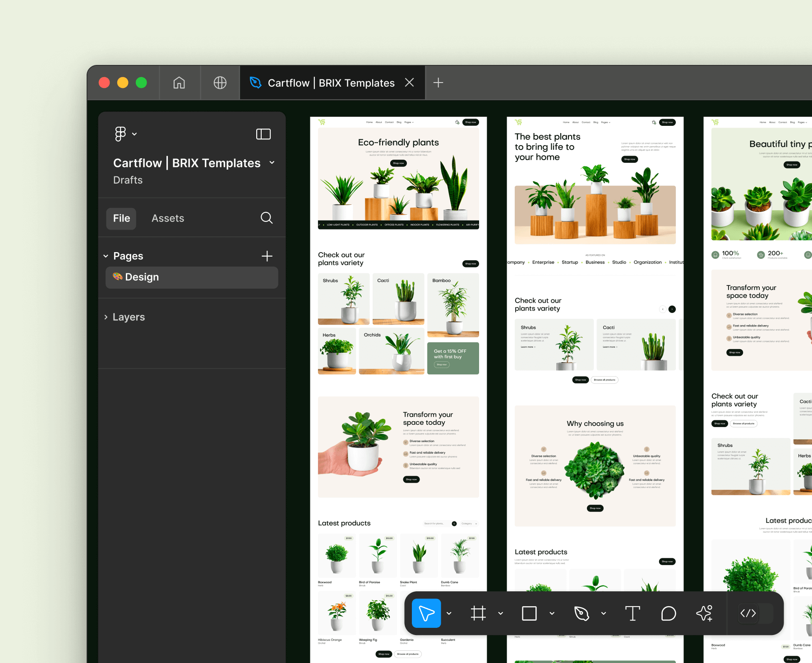Add a new page with the plus button
Viewport: 812px width, 663px height.
click(267, 256)
